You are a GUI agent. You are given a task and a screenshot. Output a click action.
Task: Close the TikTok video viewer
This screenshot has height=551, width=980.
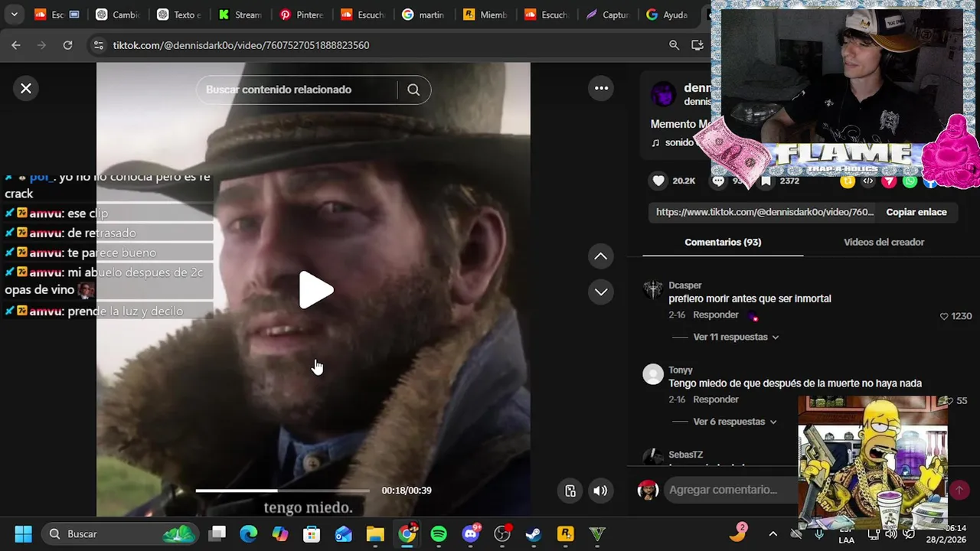coord(26,89)
